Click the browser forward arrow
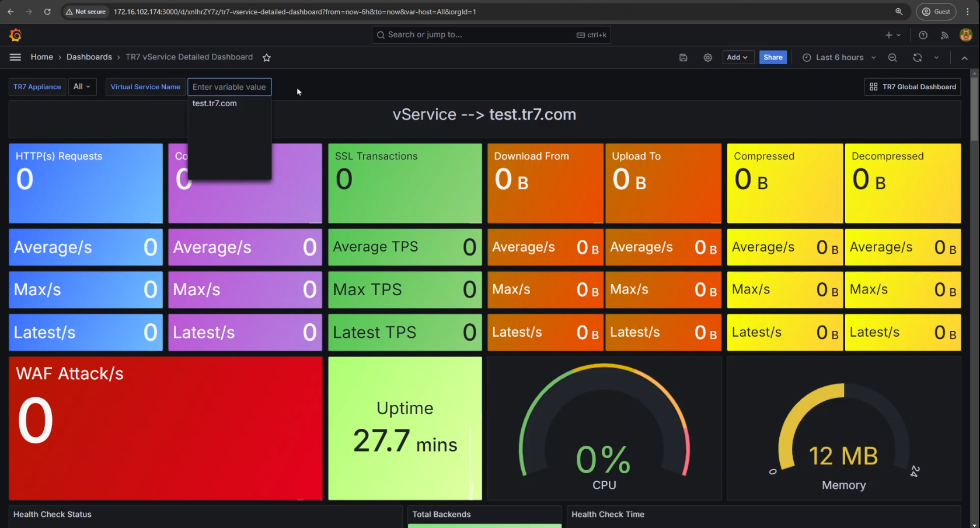The image size is (980, 528). pos(29,12)
